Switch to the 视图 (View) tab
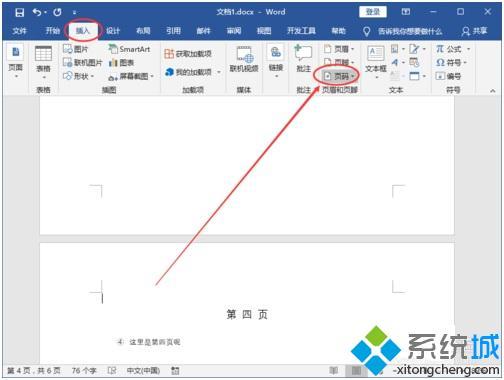The height and width of the screenshot is (380, 504). [x=264, y=31]
